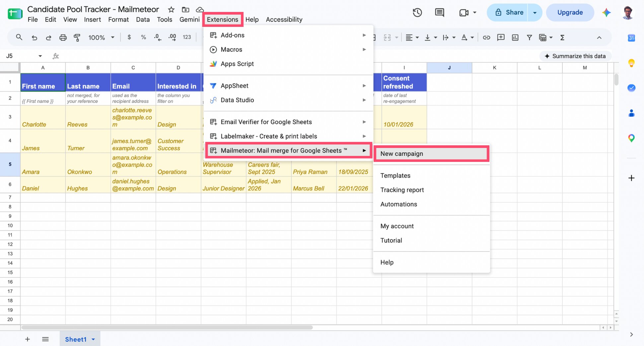
Task: Move document folder icon
Action: (x=185, y=10)
